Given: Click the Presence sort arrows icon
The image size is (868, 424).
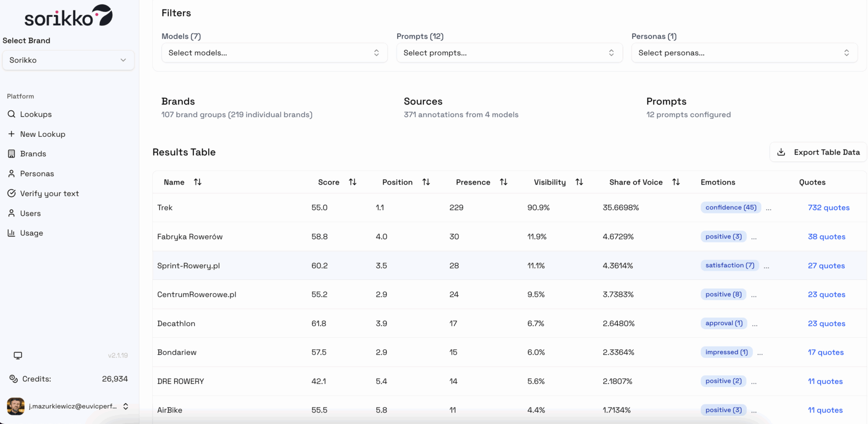Looking at the screenshot, I should [x=503, y=182].
